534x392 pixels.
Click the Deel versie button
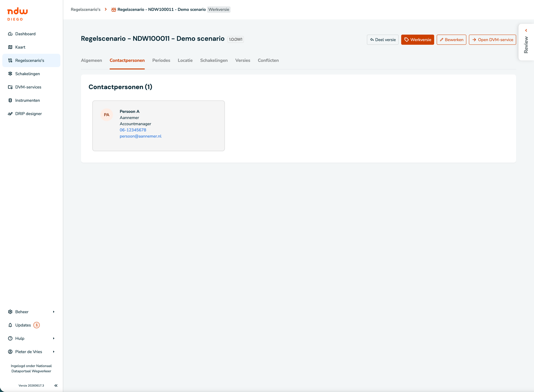point(383,40)
